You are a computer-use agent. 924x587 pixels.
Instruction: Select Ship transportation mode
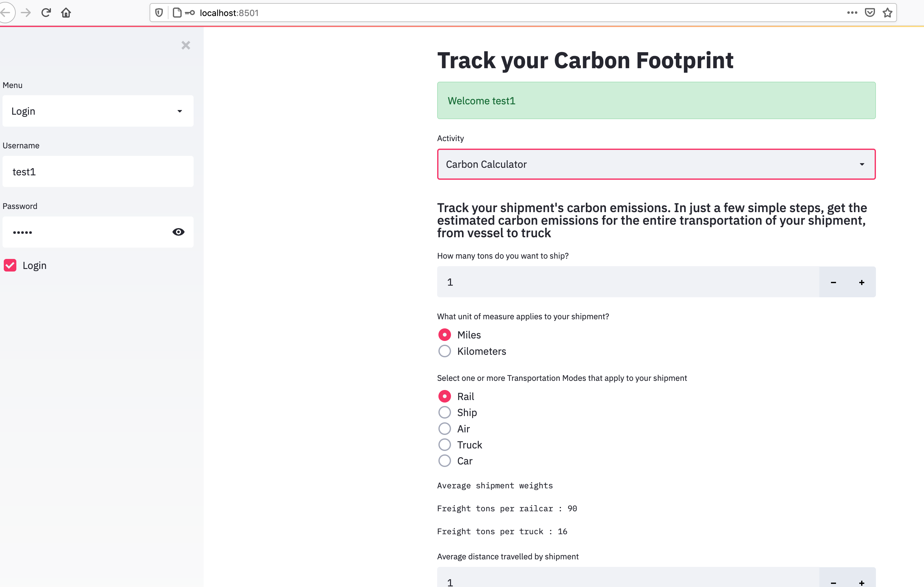point(444,412)
